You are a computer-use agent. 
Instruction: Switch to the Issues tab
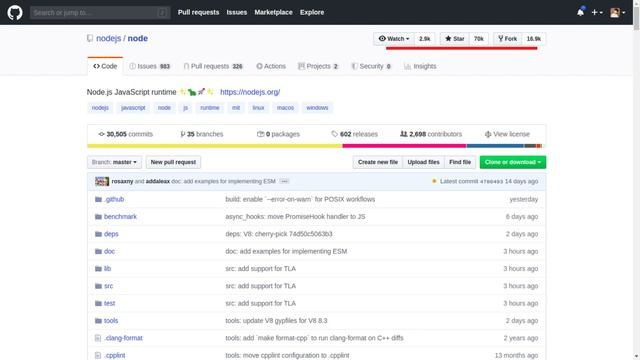click(150, 66)
